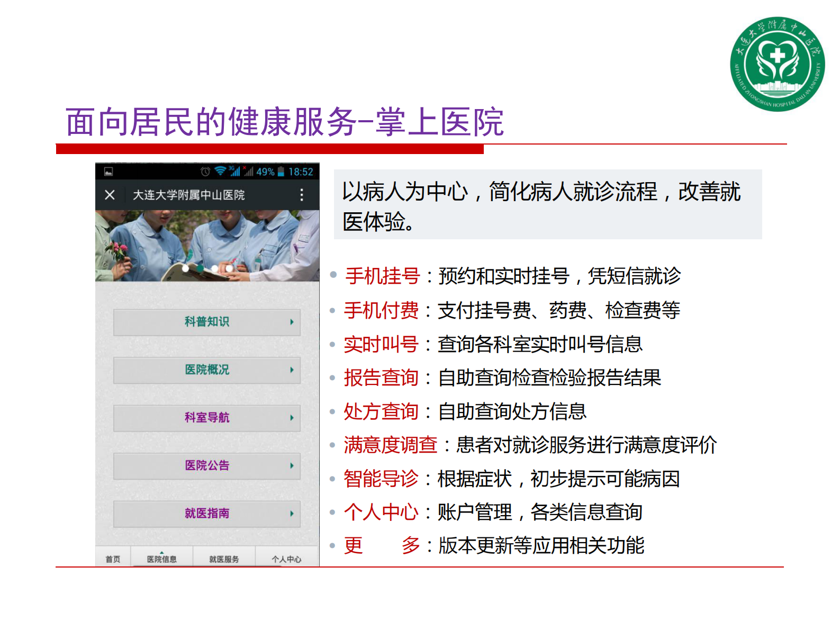
Task: Click the Dalian University hospital logo
Action: (777, 64)
